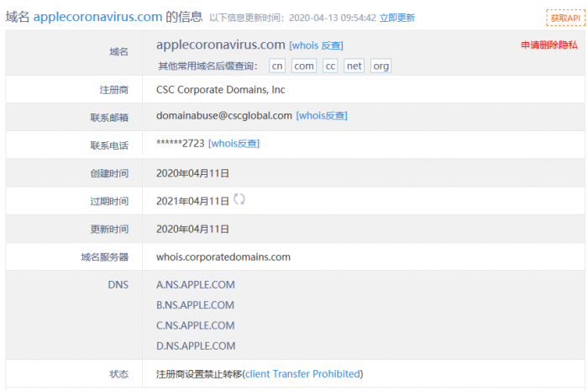The width and height of the screenshot is (588, 391).
Task: Click the 联系电话 row label
Action: coord(109,145)
